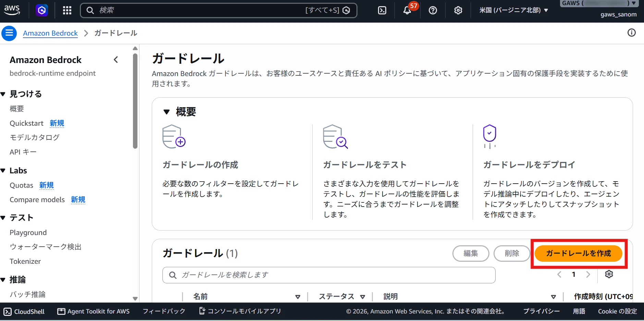
Task: Go to previous page of guardrails table
Action: coord(559,274)
